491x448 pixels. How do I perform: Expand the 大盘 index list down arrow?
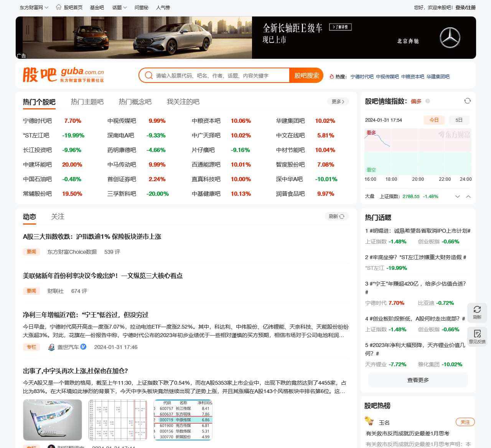457,197
